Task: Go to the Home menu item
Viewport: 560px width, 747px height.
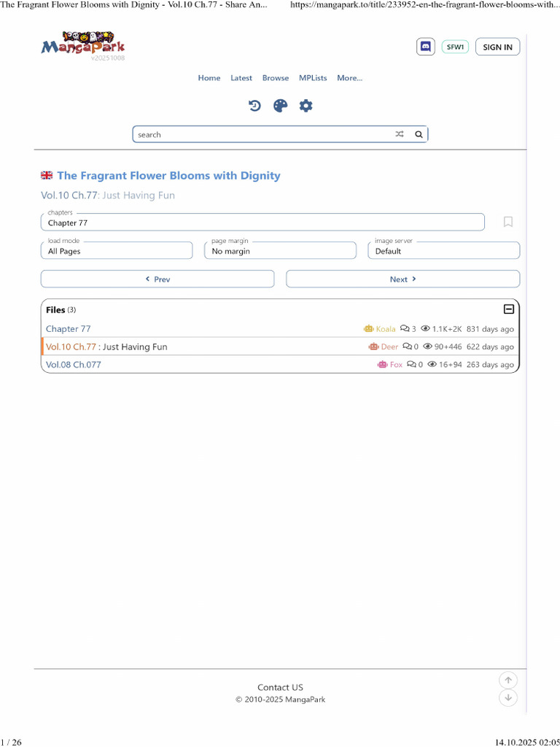Action: coord(209,77)
